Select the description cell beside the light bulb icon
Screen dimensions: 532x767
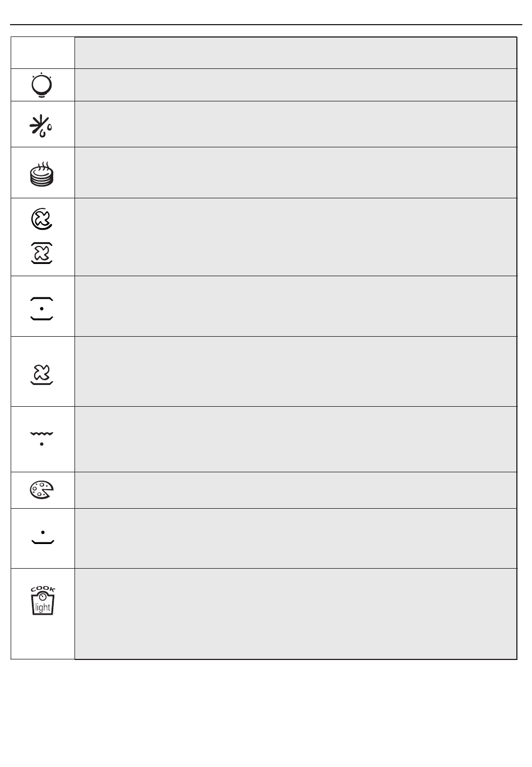coord(295,85)
